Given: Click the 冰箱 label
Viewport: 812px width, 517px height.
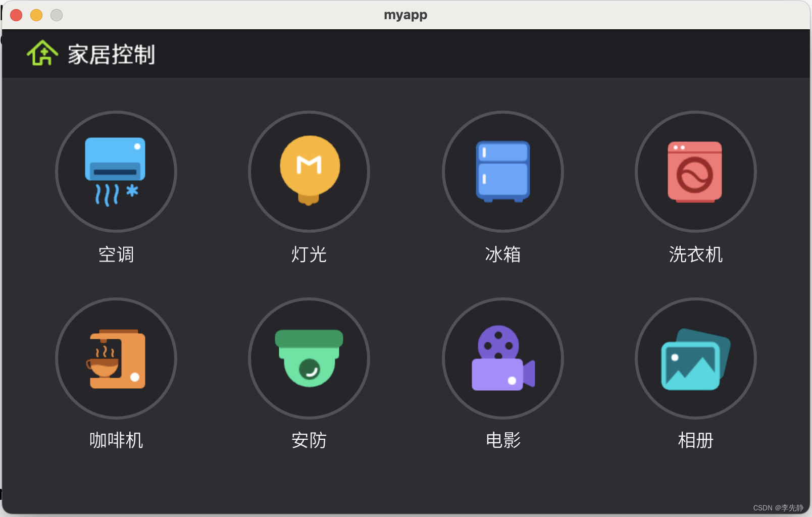Looking at the screenshot, I should (x=503, y=254).
